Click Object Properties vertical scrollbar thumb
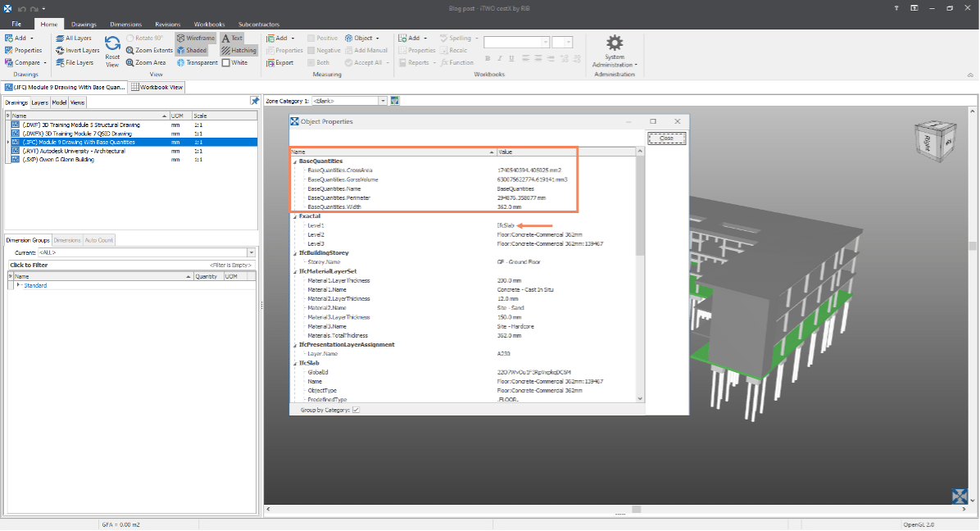This screenshot has height=531, width=980. coord(639,205)
